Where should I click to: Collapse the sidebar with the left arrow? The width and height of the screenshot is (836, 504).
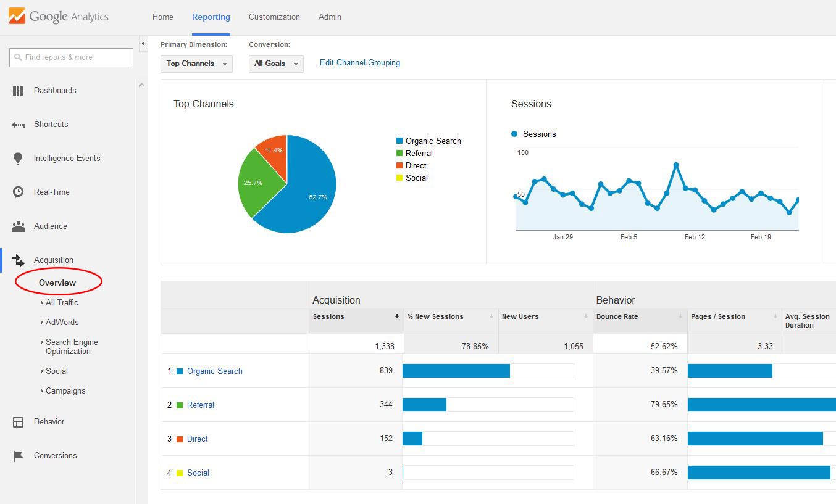(x=143, y=44)
